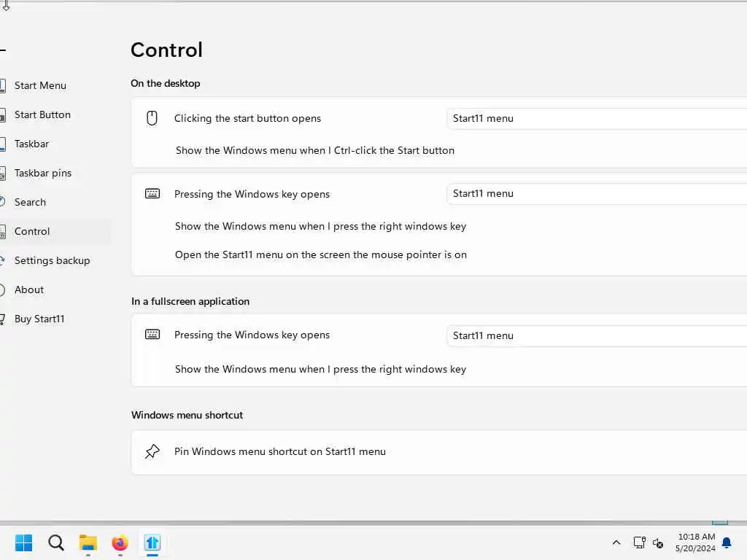Click the 'On the desktop' heading
The width and height of the screenshot is (747, 560).
pyautogui.click(x=166, y=83)
